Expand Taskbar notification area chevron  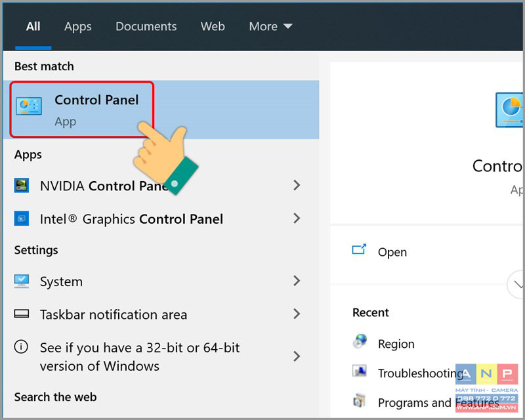[297, 314]
